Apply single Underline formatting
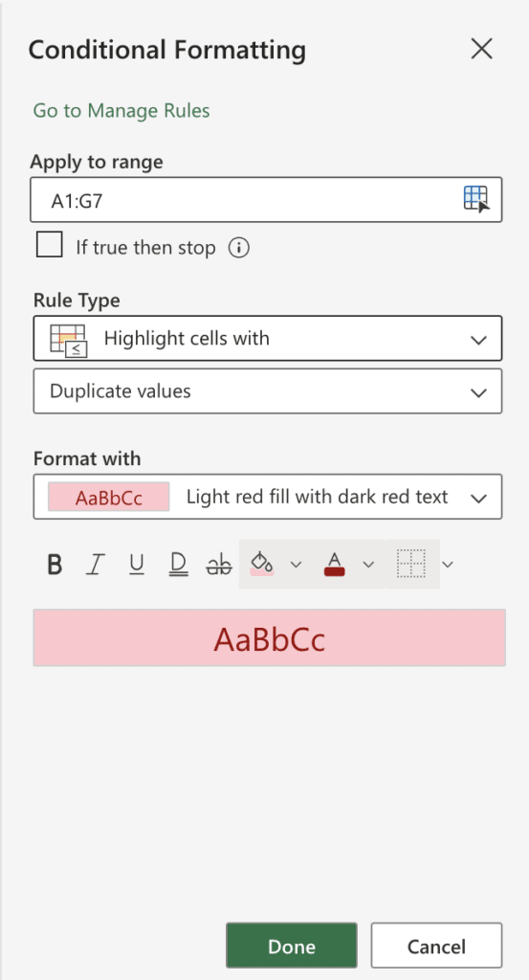Viewport: 529px width, 980px height. click(x=137, y=565)
